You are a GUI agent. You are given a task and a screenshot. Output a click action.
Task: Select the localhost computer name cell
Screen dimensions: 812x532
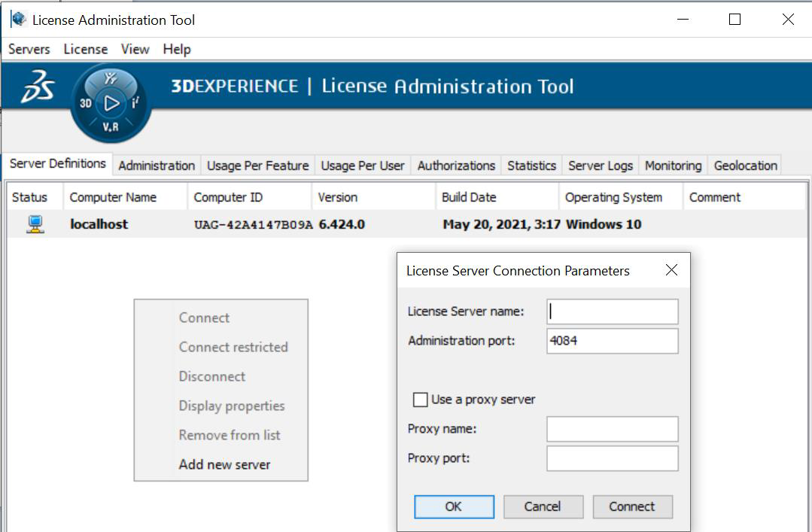coord(99,224)
